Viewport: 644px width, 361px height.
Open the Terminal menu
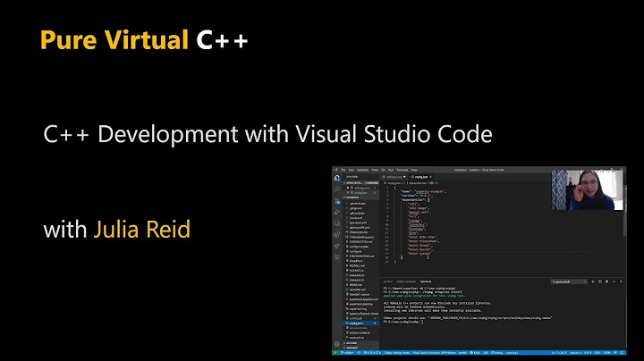tap(402, 170)
